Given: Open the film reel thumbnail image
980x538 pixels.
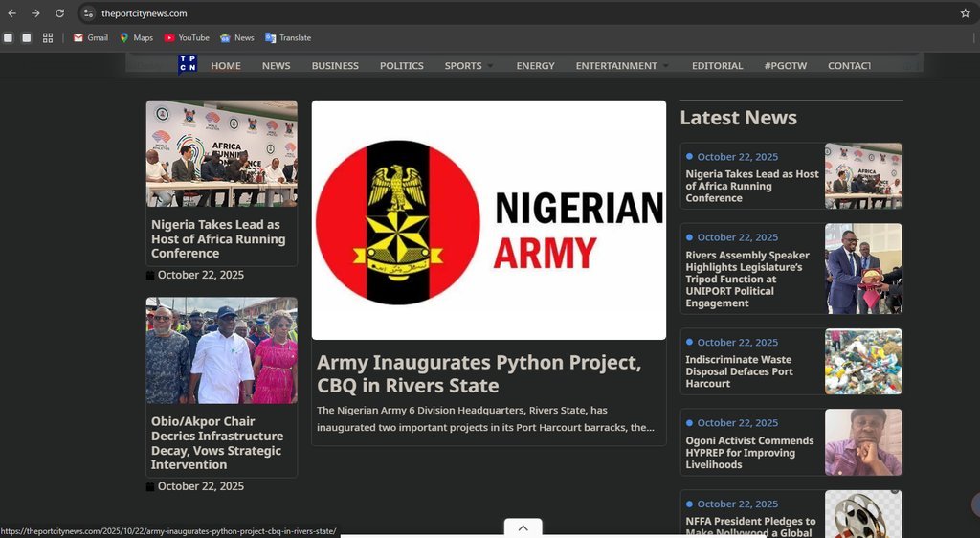Looking at the screenshot, I should [x=863, y=514].
